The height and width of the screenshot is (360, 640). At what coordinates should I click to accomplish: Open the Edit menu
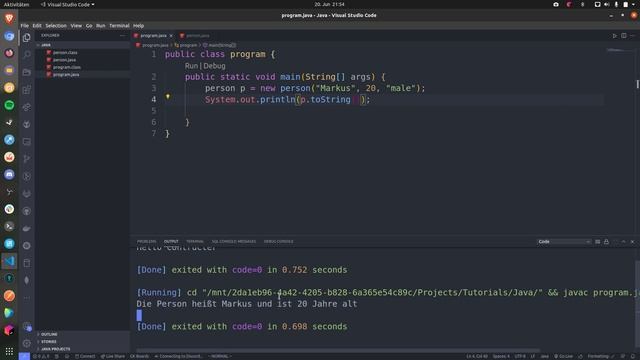37,25
